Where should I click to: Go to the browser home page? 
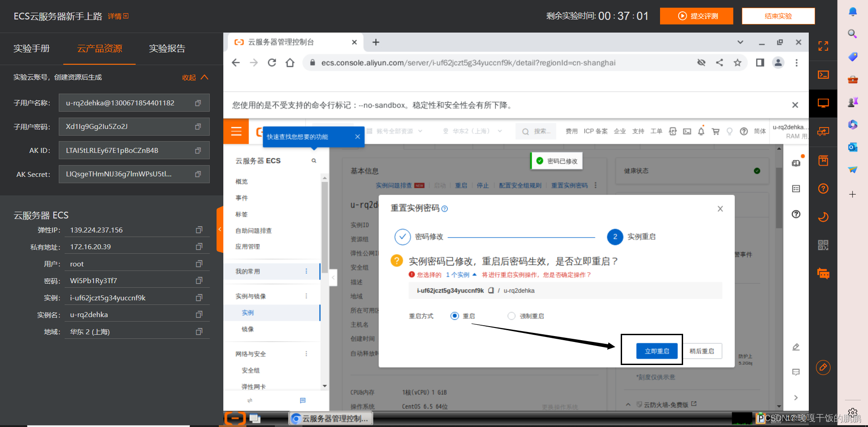(290, 62)
